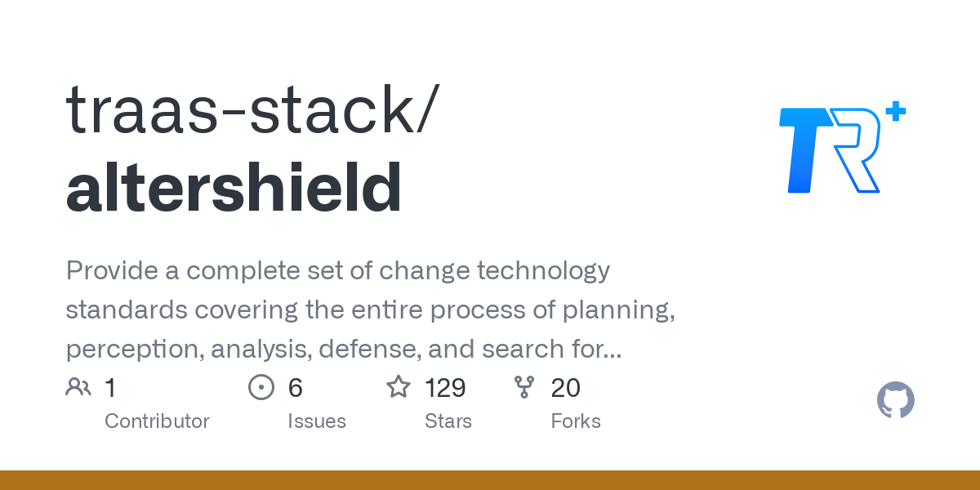Click the open issues count of 6
Screen dimensions: 980x490
pos(296,388)
